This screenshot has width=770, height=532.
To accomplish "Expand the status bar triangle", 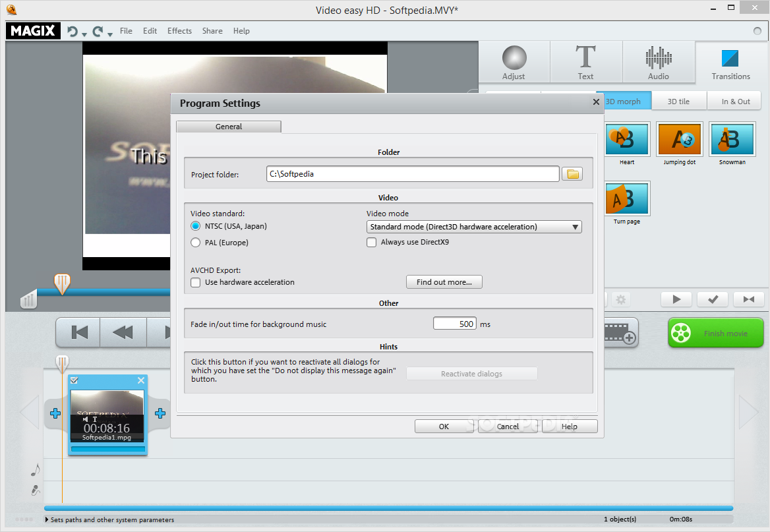I will (x=47, y=519).
